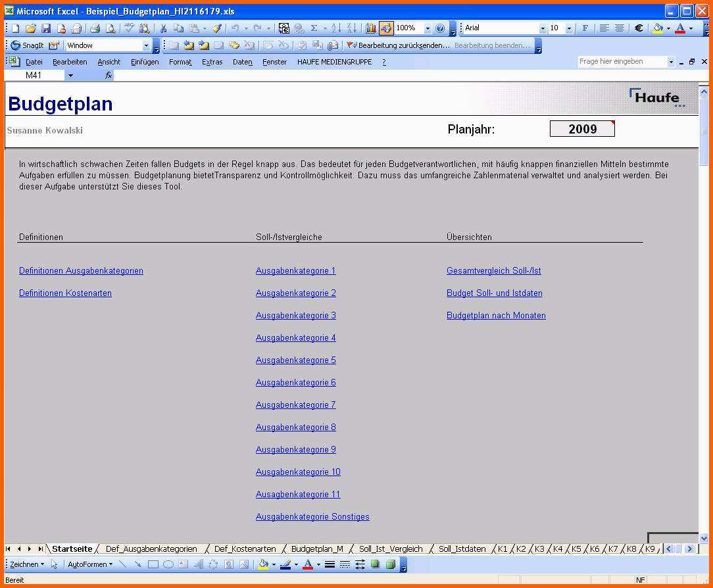Click the Euro currency format icon
This screenshot has height=588, width=713.
click(x=639, y=28)
